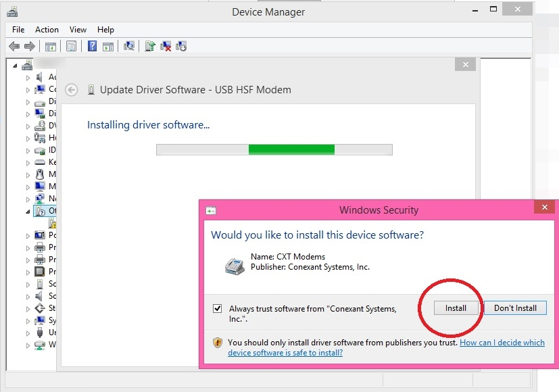Image resolution: width=559 pixels, height=392 pixels.
Task: Toggle the Show/Hide Console Tree icon
Action: point(49,46)
